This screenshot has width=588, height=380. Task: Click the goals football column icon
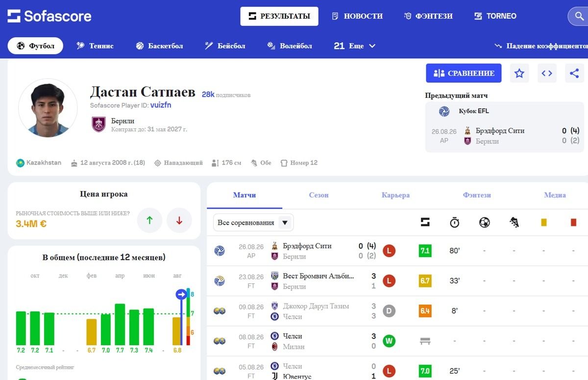click(484, 222)
